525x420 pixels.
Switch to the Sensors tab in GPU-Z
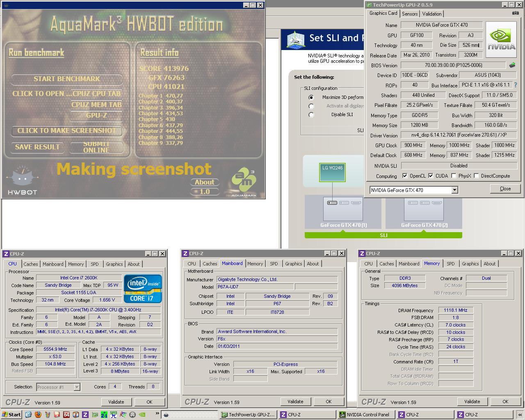point(410,14)
